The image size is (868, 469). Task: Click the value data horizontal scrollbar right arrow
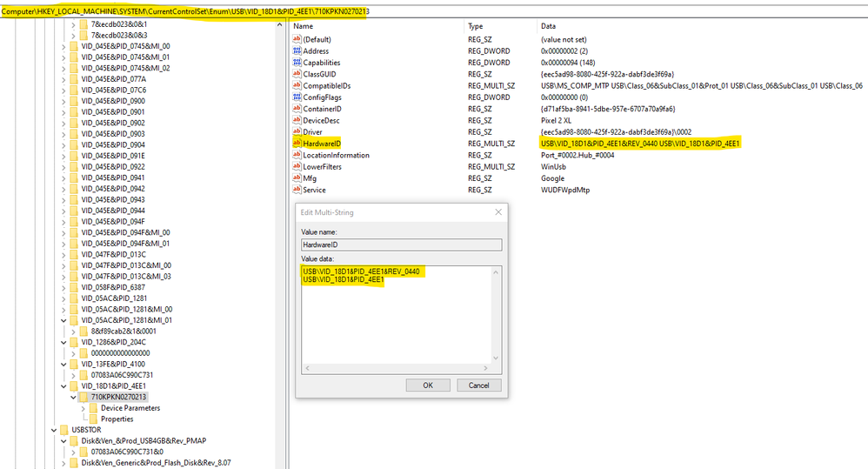pos(485,368)
